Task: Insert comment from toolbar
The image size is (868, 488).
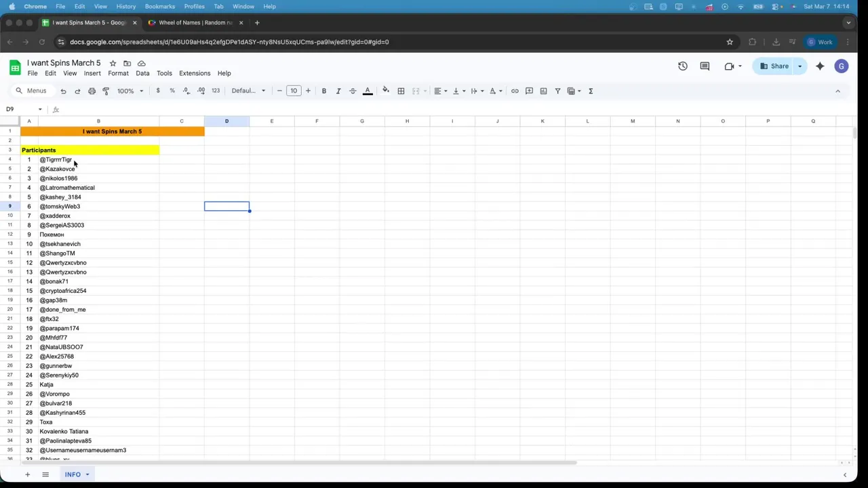Action: point(529,91)
